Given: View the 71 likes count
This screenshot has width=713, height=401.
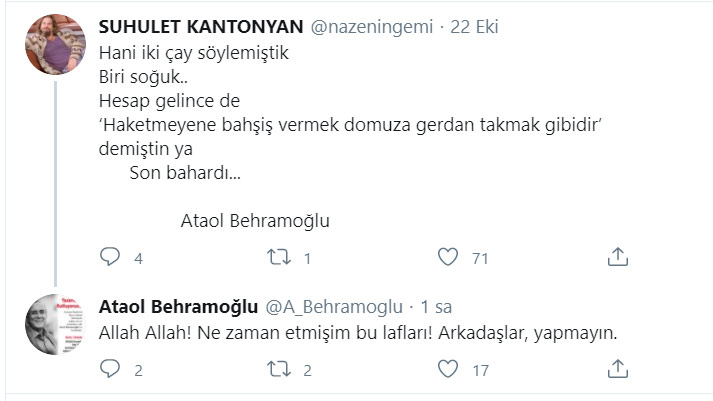Looking at the screenshot, I should (480, 258).
